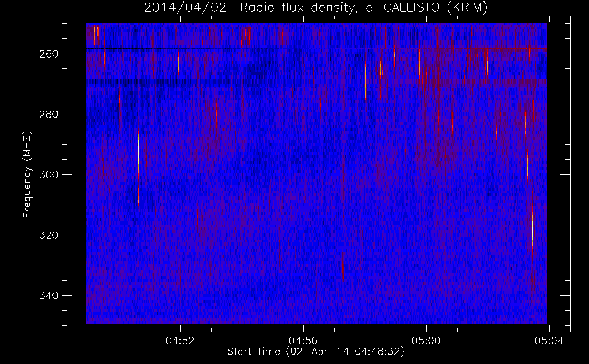Click the 280 frequency tick label
Image resolution: width=589 pixels, height=364 pixels.
pyautogui.click(x=49, y=114)
